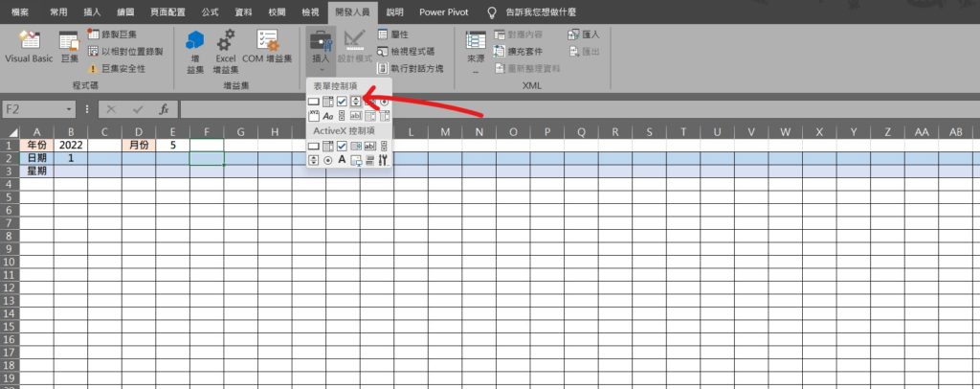Open Excel 增益集 gear icon
Screen dimensions: 980x389
point(226,52)
